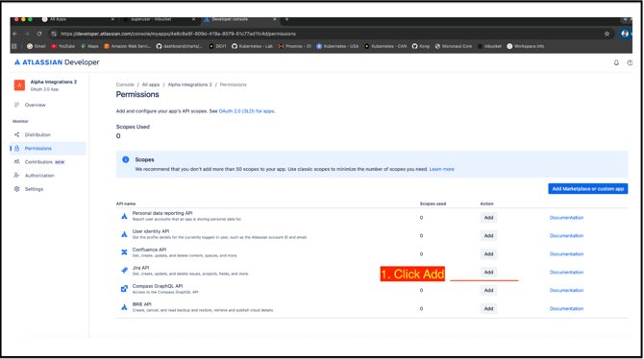
Task: Open Overview in the sidebar
Action: (35, 105)
